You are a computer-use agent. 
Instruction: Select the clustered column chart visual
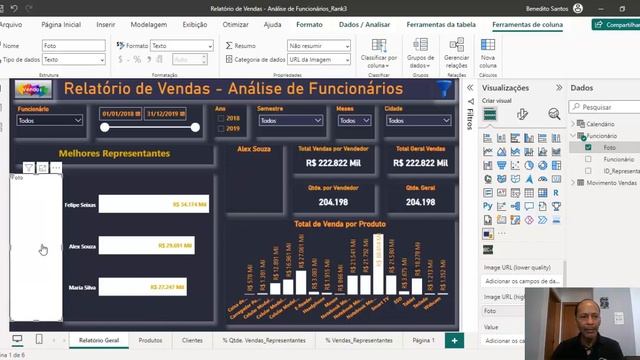(x=529, y=138)
